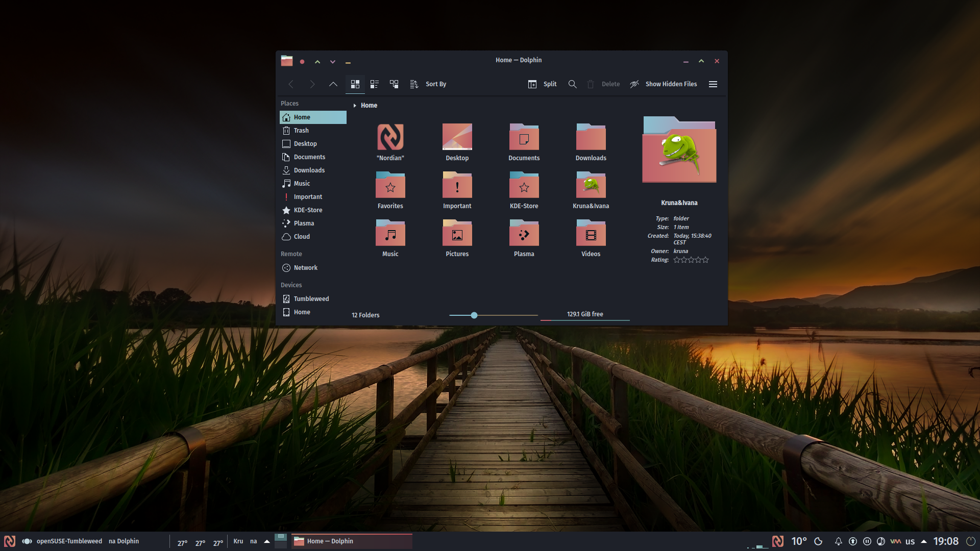Open Trash in Places sidebar
This screenshot has height=551, width=980.
[313, 131]
